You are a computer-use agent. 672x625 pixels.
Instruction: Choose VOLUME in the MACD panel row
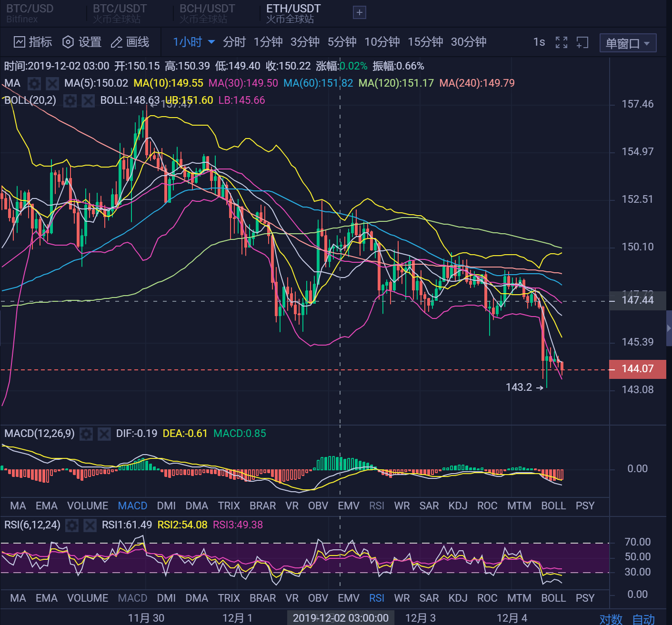88,506
